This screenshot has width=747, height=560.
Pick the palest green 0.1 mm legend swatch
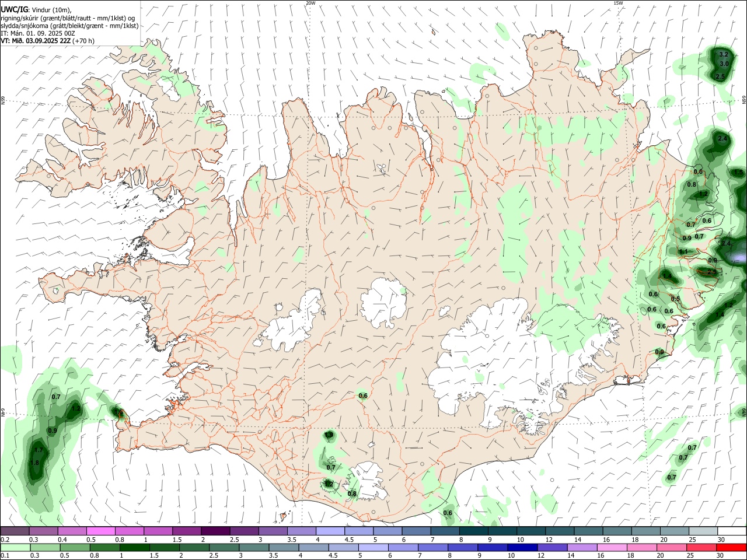tap(15, 547)
